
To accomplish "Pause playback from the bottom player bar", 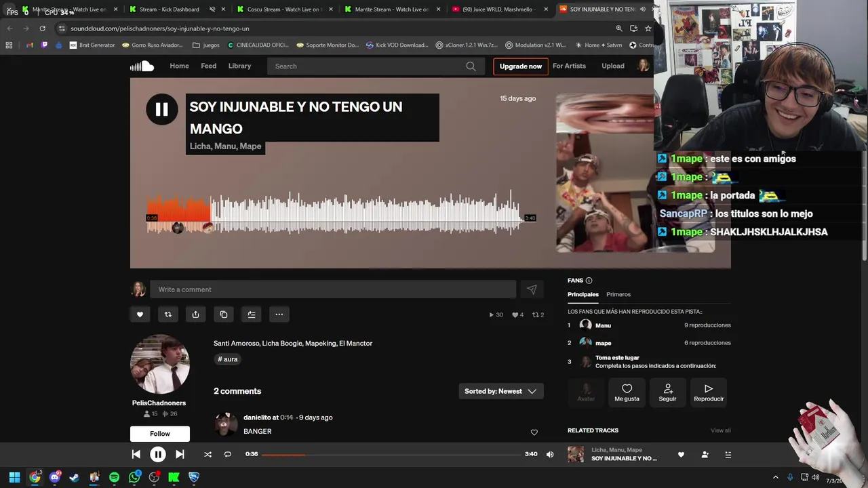I will pos(157,454).
